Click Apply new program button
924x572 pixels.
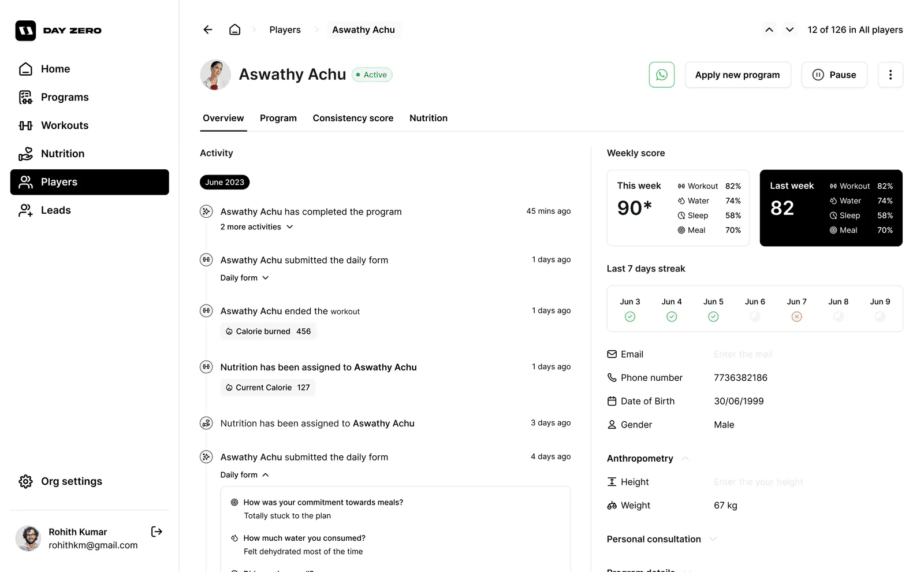click(x=737, y=75)
